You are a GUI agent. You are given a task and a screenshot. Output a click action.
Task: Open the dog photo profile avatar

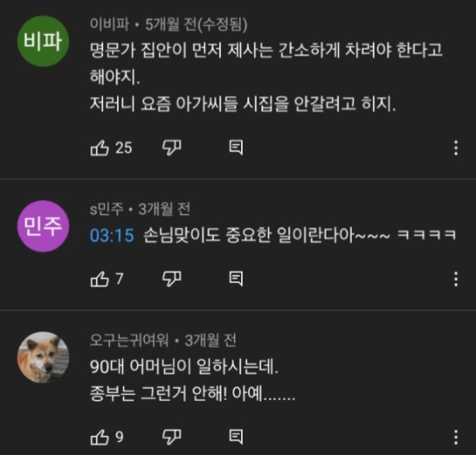(43, 357)
